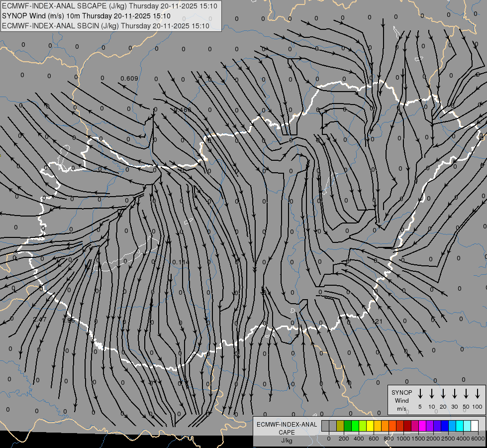This screenshot has height=448, width=487.
Task: Click wind legend arrow above 5
Action: click(420, 394)
